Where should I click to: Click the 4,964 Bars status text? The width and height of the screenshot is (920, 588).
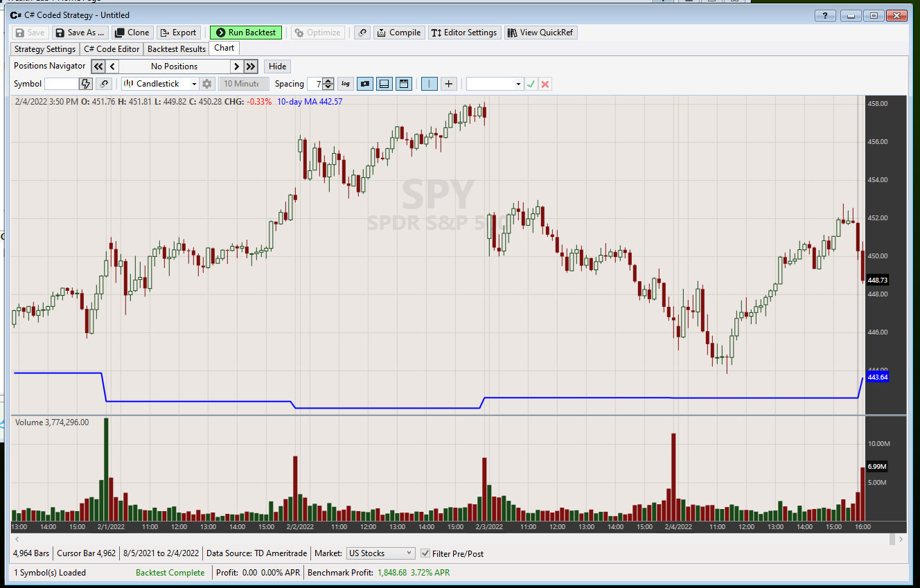click(x=31, y=553)
